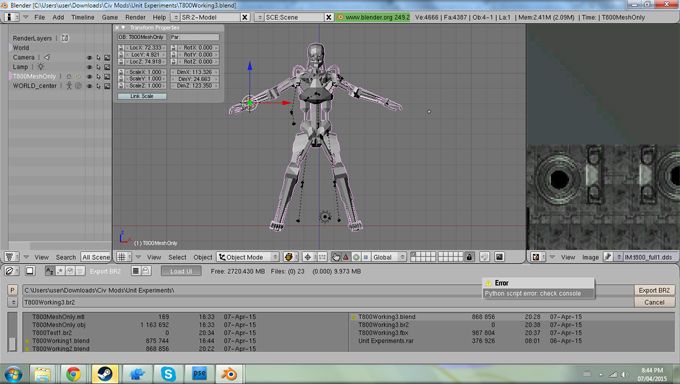Click the pin image icon

[608, 257]
